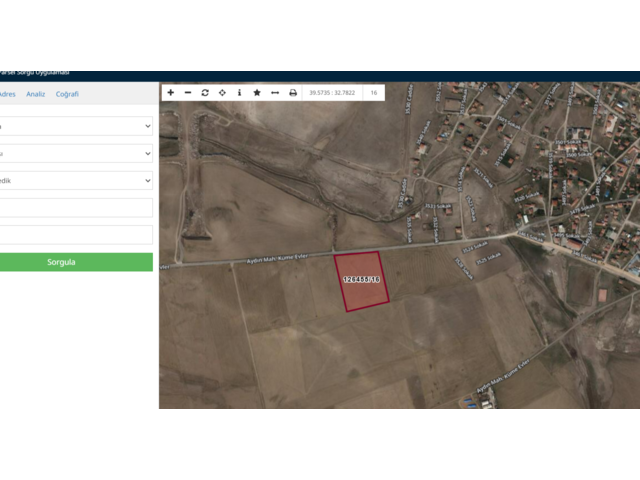Switch to the Analiz tab

pos(35,94)
